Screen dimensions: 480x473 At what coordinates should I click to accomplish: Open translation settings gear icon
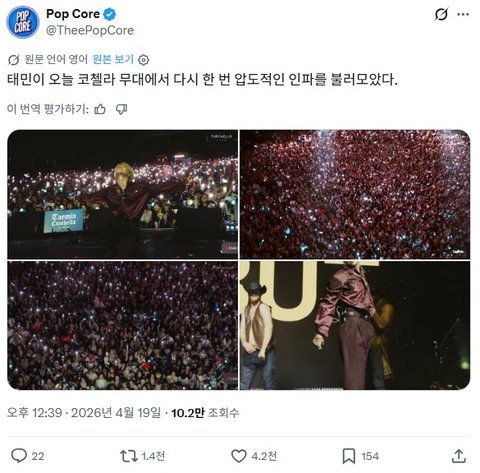pos(143,60)
